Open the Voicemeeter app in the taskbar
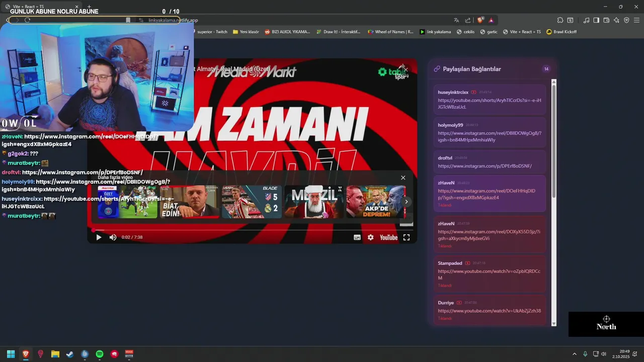 (x=129, y=354)
